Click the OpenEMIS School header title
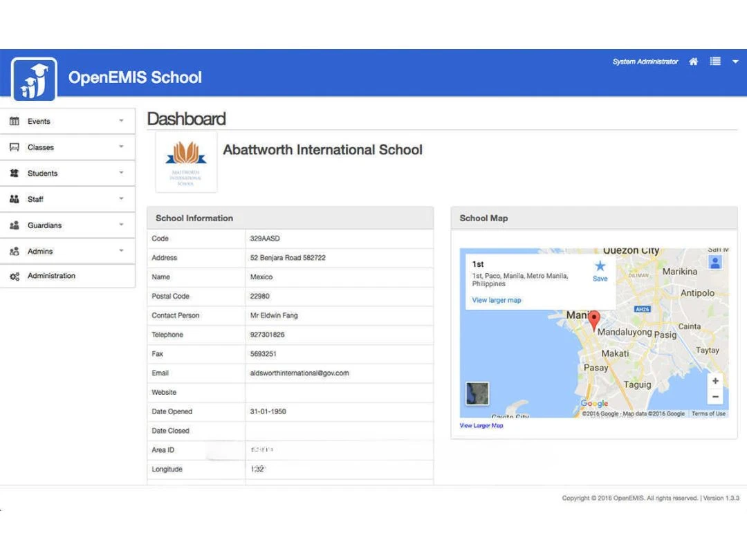Screen dimensions: 747x560 pyautogui.click(x=135, y=77)
